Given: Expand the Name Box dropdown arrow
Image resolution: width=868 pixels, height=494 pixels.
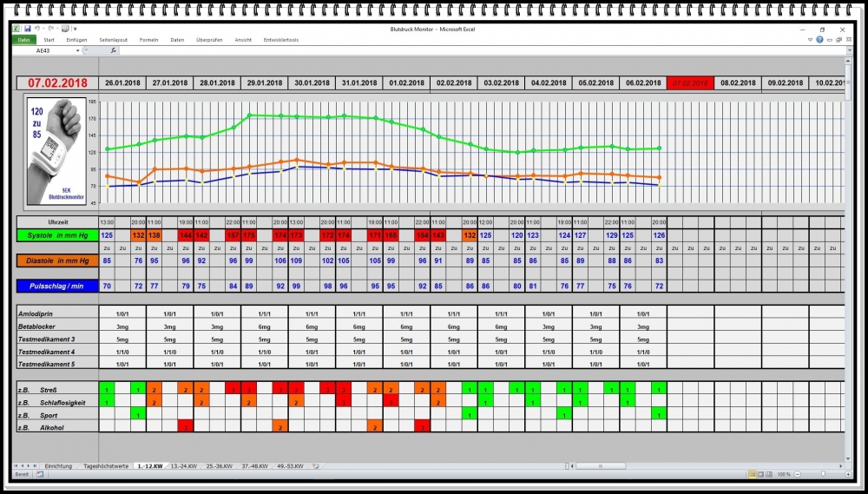Looking at the screenshot, I should click(x=77, y=50).
